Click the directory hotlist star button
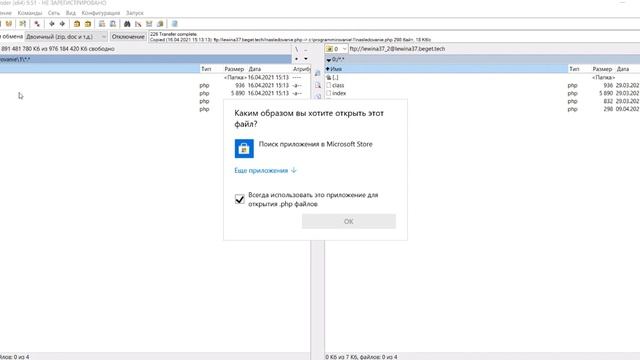Screen dimensions: 640x360 coord(297,59)
